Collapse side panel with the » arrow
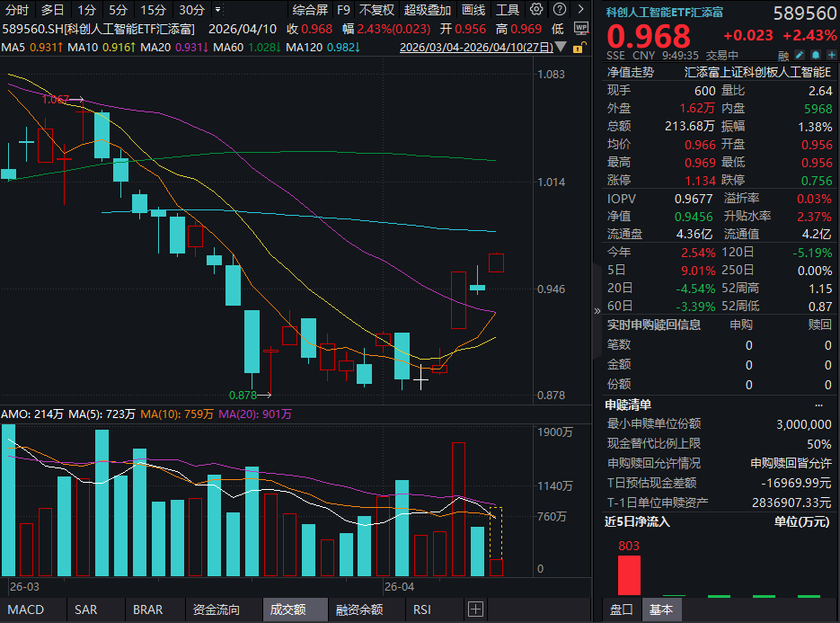Screen dimensions: 840x623 (x=597, y=310)
